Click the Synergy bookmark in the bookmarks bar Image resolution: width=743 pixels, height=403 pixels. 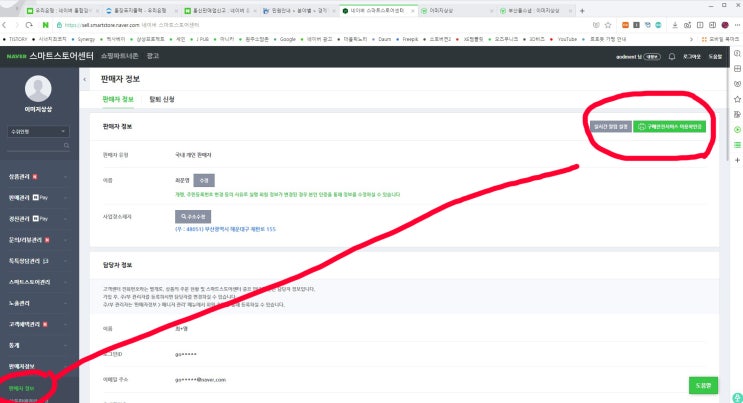86,39
